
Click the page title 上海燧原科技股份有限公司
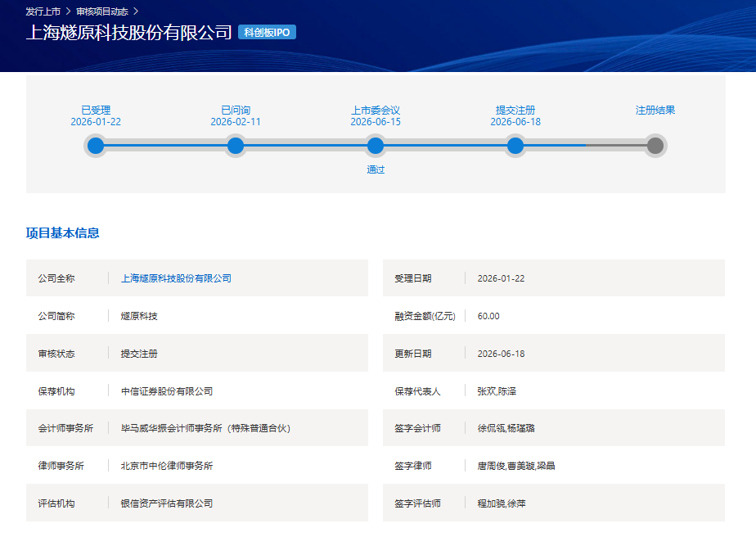pos(129,32)
